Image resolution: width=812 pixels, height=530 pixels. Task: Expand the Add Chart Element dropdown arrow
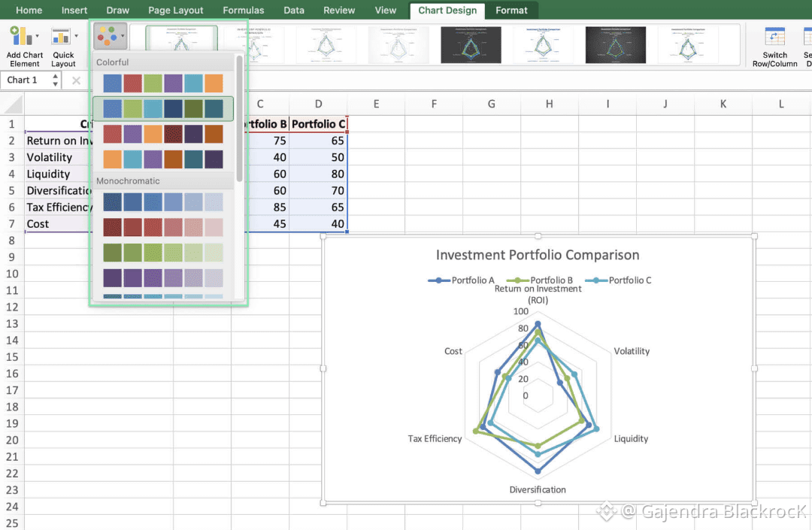(38, 36)
